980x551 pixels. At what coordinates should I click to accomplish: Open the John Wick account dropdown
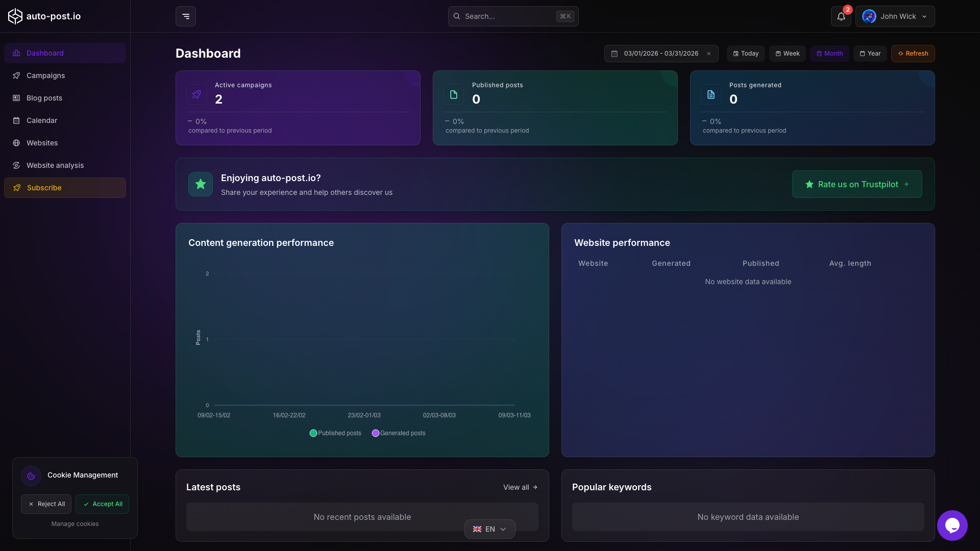pyautogui.click(x=896, y=16)
